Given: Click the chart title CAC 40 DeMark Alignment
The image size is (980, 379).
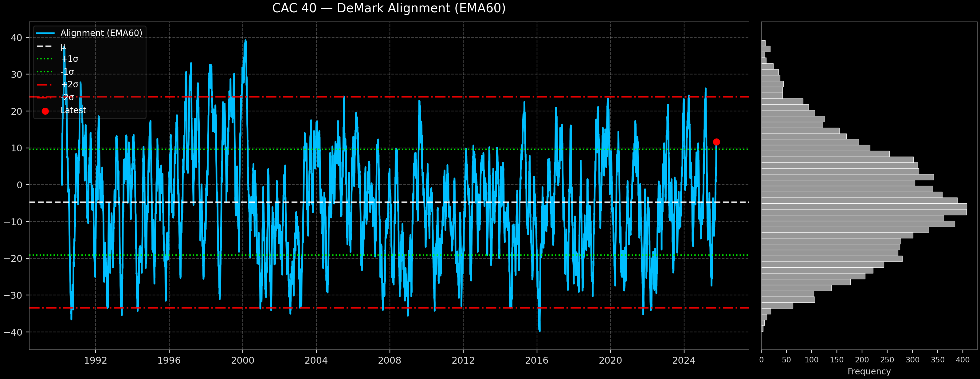Looking at the screenshot, I should pos(389,8).
